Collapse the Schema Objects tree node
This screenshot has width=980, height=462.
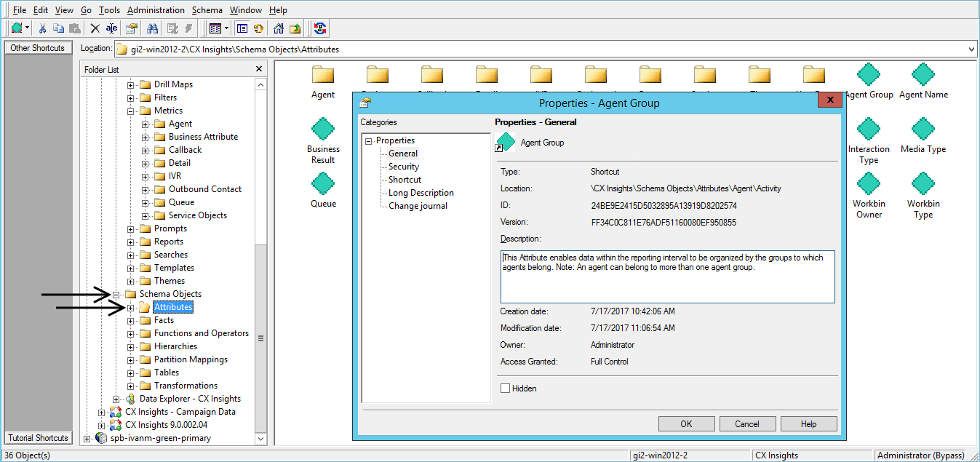116,295
